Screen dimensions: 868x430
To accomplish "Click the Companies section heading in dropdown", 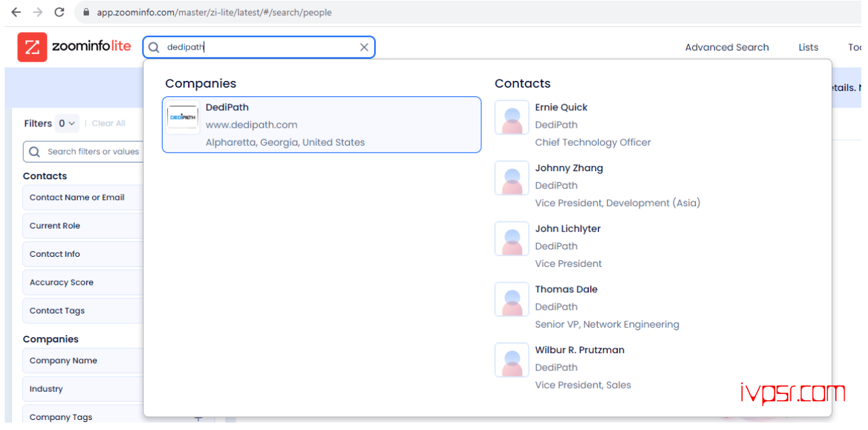I will pyautogui.click(x=201, y=84).
